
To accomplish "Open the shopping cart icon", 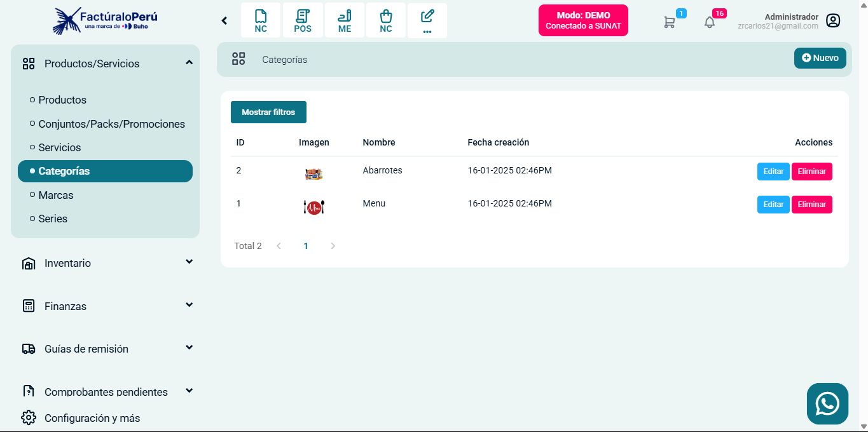I will pyautogui.click(x=669, y=22).
